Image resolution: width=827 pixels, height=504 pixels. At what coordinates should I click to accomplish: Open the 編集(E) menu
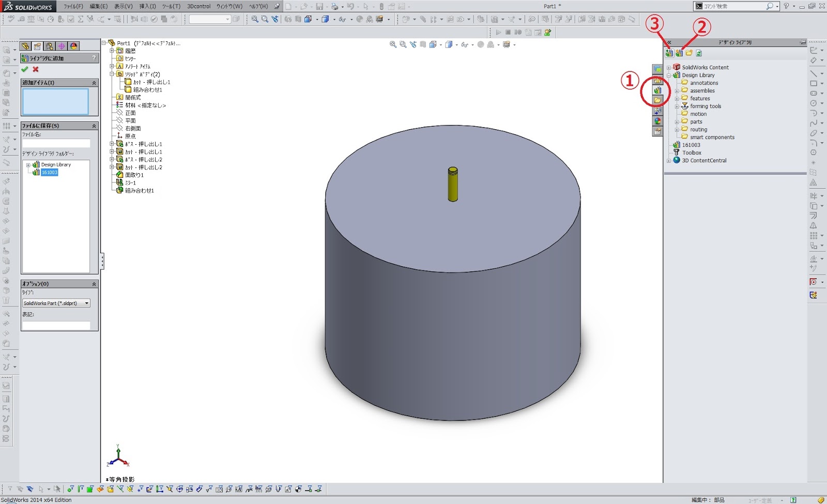pyautogui.click(x=99, y=6)
